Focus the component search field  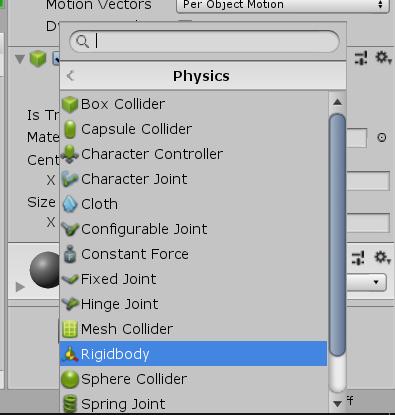coord(204,41)
